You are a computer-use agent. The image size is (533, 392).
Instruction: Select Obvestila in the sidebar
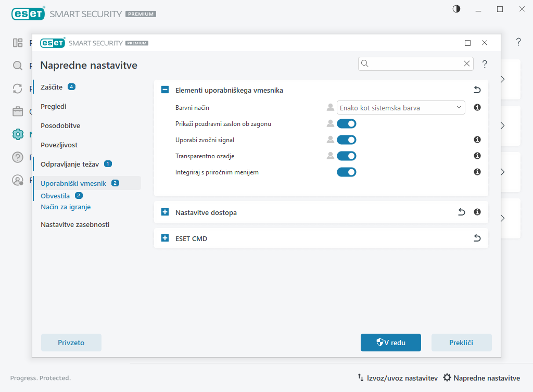click(55, 196)
